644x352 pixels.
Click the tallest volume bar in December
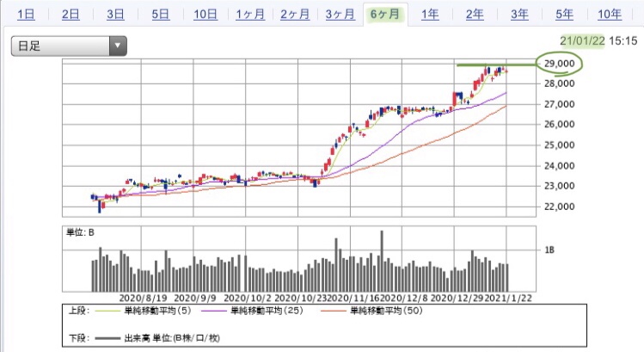[382, 261]
